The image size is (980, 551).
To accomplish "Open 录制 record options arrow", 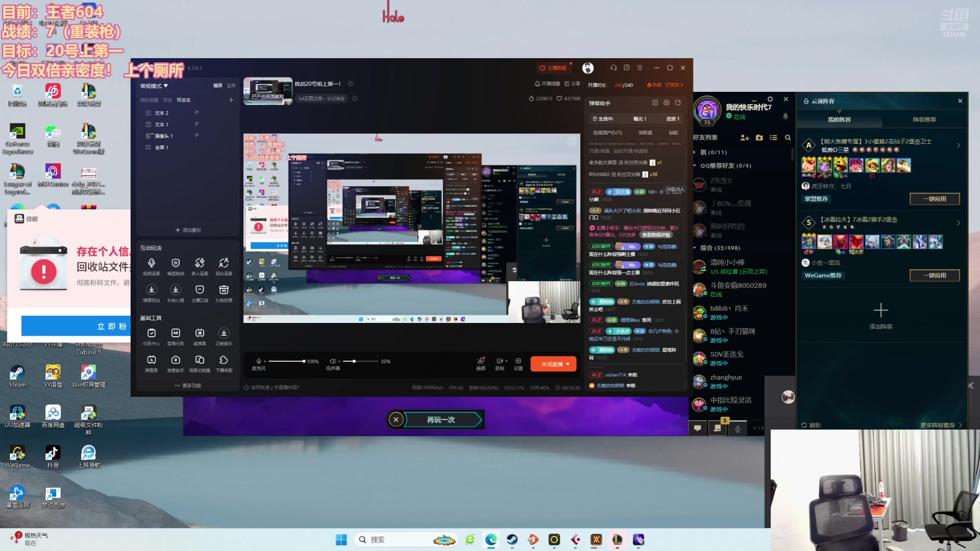I will [506, 361].
